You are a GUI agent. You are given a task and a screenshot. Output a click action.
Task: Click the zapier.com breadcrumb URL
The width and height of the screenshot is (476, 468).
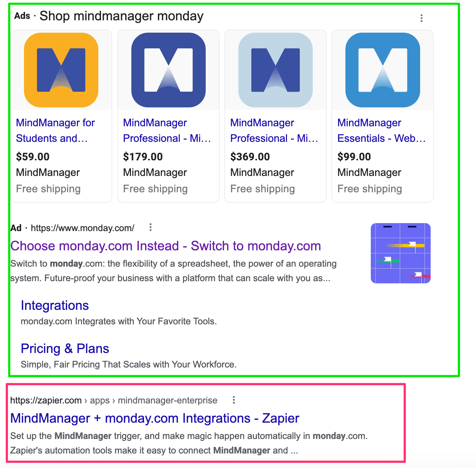pyautogui.click(x=114, y=400)
